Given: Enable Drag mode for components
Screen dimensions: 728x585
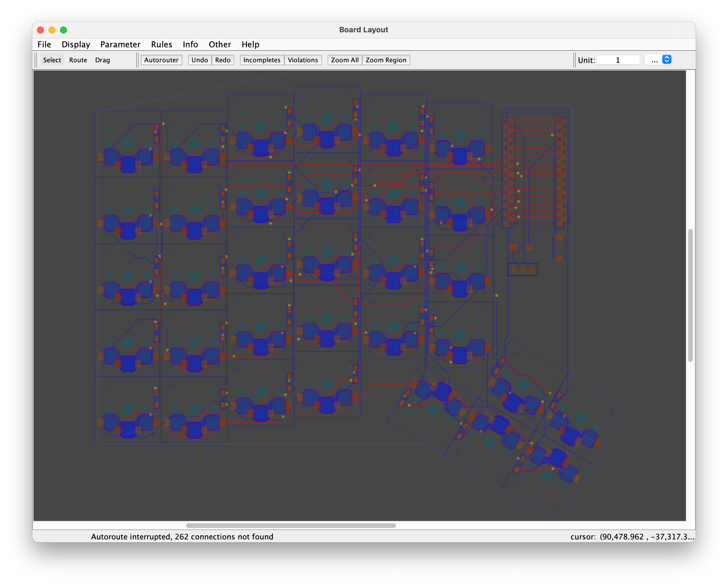Looking at the screenshot, I should point(102,60).
